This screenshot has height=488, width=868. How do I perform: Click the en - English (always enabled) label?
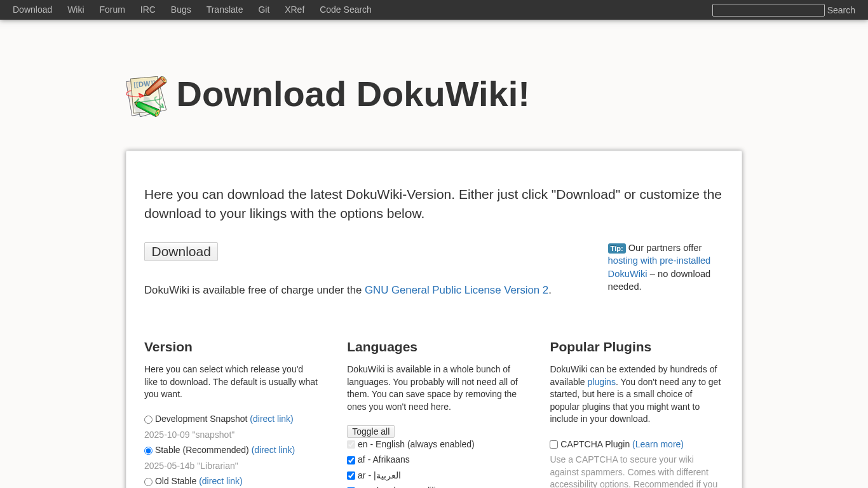(416, 444)
